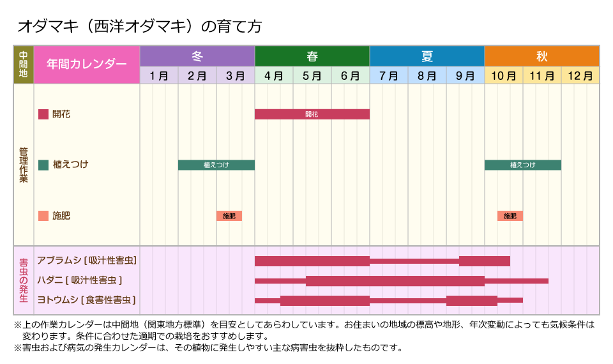Screen dimensions: 613x364
Task: Click the salmon 施肥 legend swatch
Action: coord(43,216)
